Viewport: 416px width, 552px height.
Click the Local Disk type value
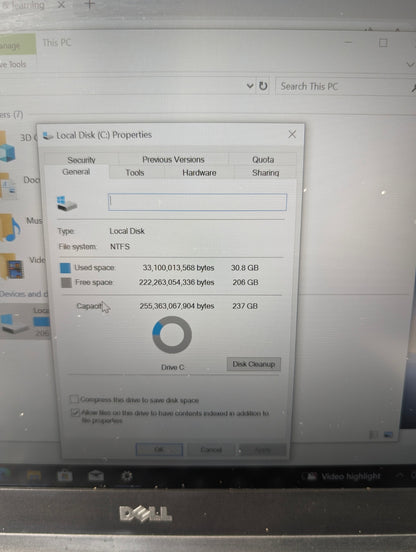[x=127, y=231]
